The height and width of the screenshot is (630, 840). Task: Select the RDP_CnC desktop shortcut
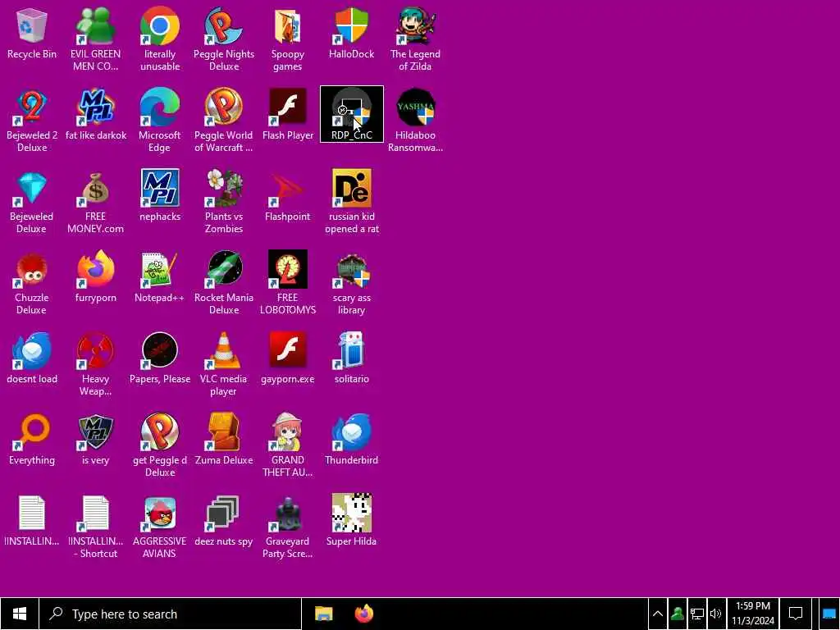(351, 114)
